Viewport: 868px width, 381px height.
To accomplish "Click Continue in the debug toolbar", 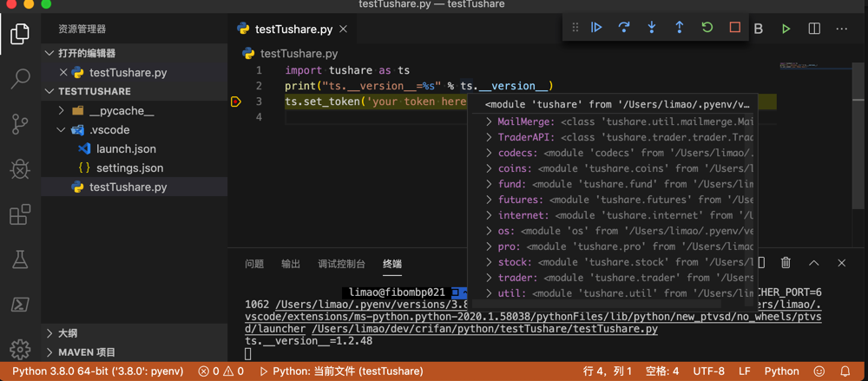I will click(x=596, y=28).
